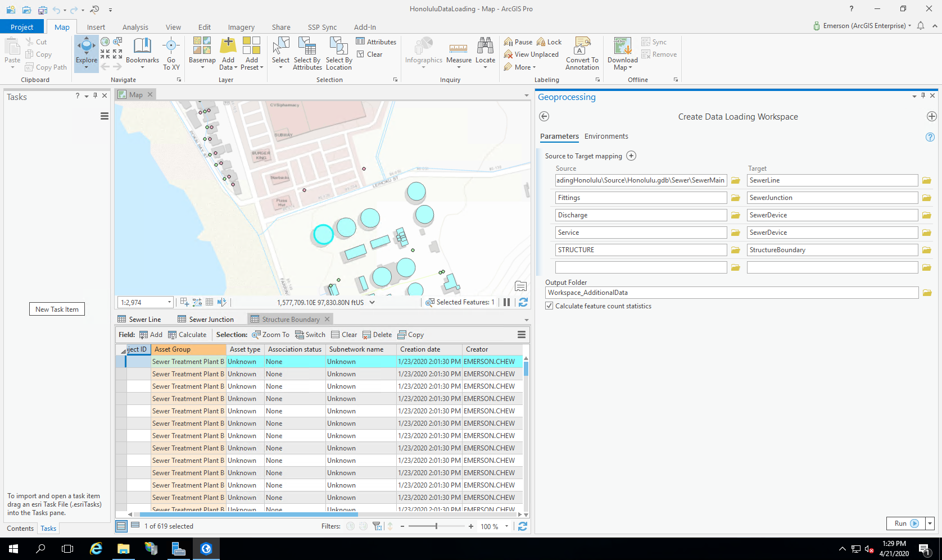Click Download Map
The image size is (942, 560).
pos(623,53)
